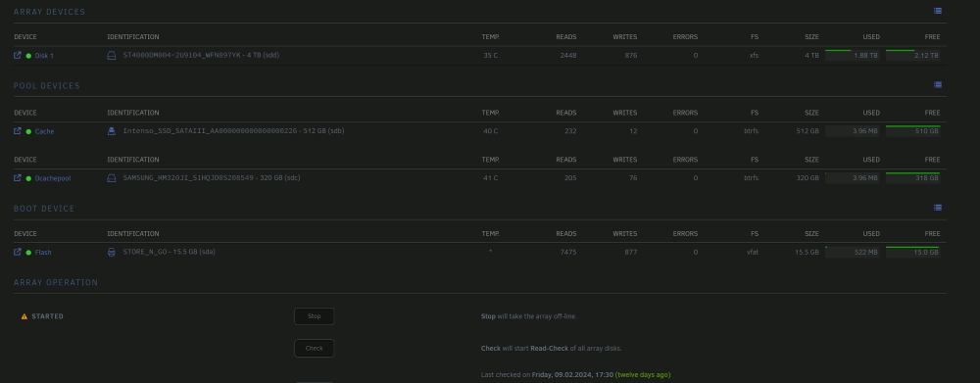Open the Disk 1 device link

pyautogui.click(x=44, y=56)
